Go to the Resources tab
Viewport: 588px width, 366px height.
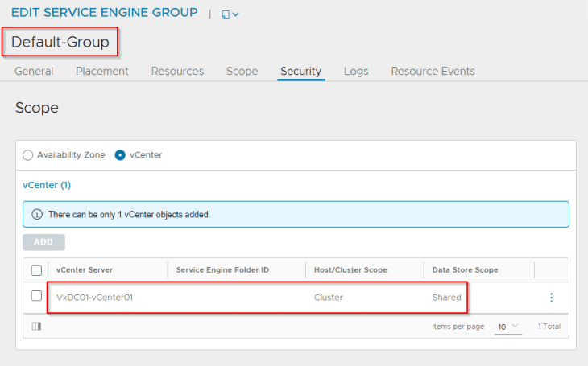tap(177, 71)
